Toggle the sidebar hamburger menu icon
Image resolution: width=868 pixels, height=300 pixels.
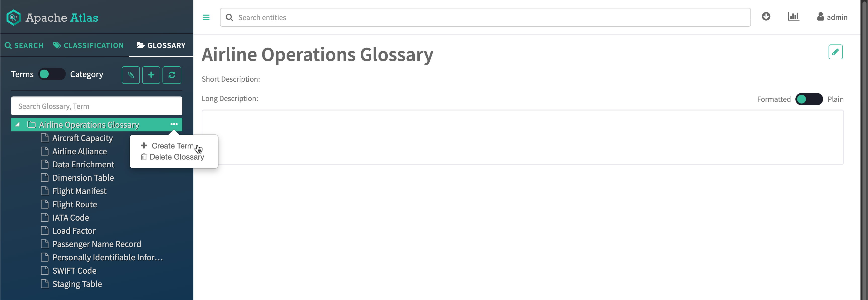coord(206,18)
